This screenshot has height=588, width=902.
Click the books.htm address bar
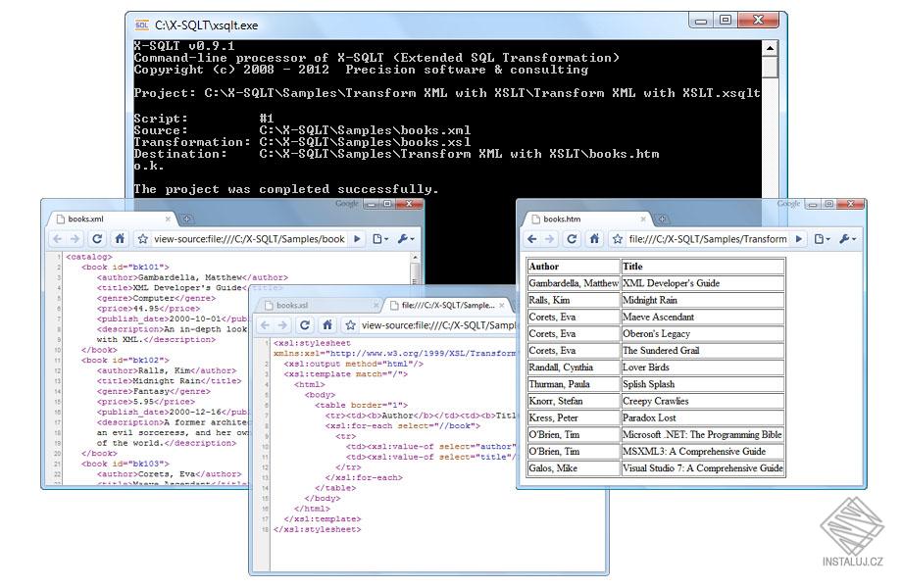pyautogui.click(x=708, y=239)
